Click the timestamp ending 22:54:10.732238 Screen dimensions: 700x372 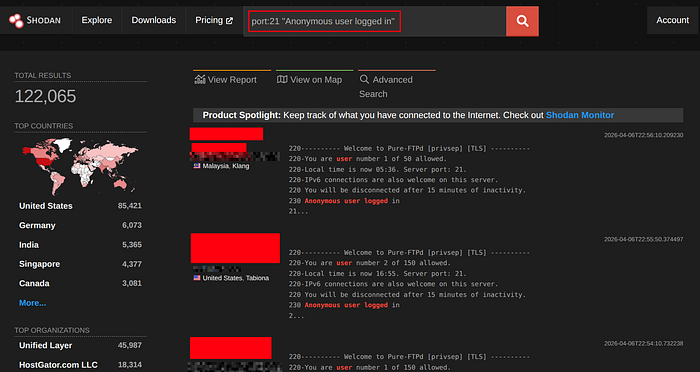point(643,343)
